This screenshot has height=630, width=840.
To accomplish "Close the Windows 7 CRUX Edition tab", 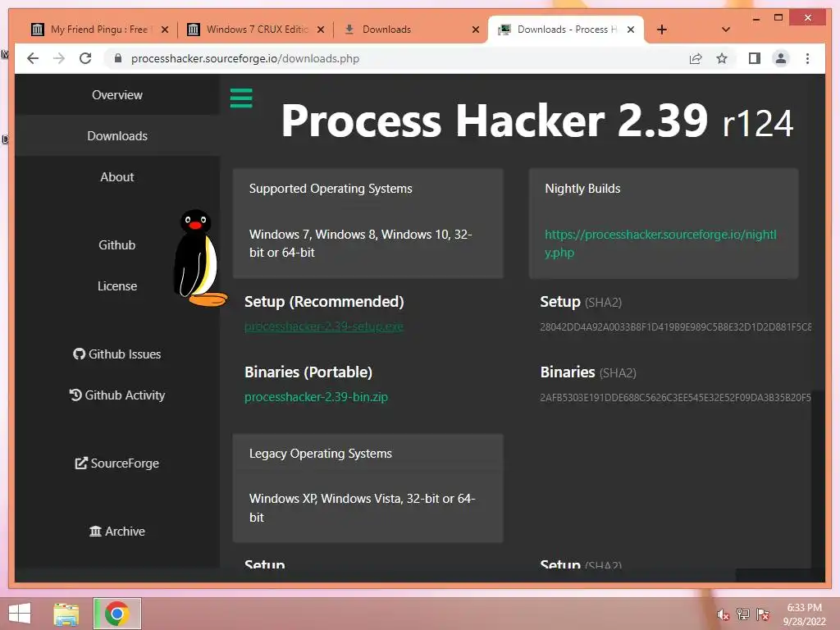I will pyautogui.click(x=321, y=30).
